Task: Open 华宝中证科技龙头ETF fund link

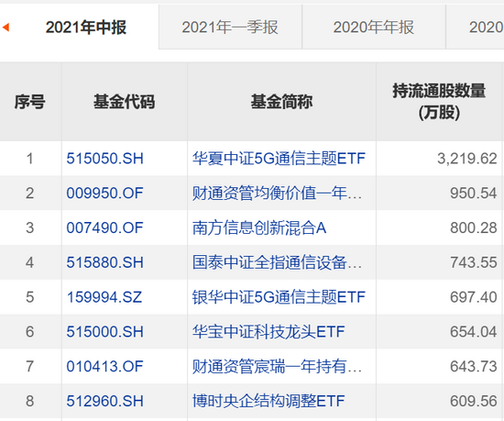Action: point(268,332)
